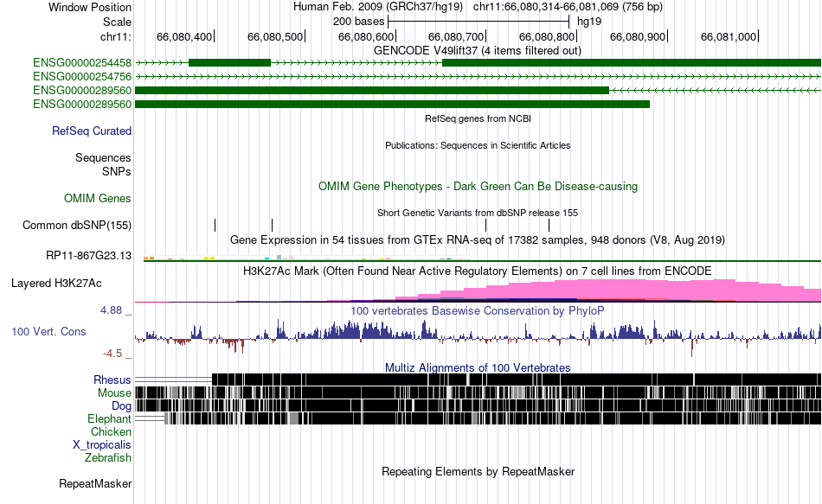Click the Scale label

(x=118, y=22)
